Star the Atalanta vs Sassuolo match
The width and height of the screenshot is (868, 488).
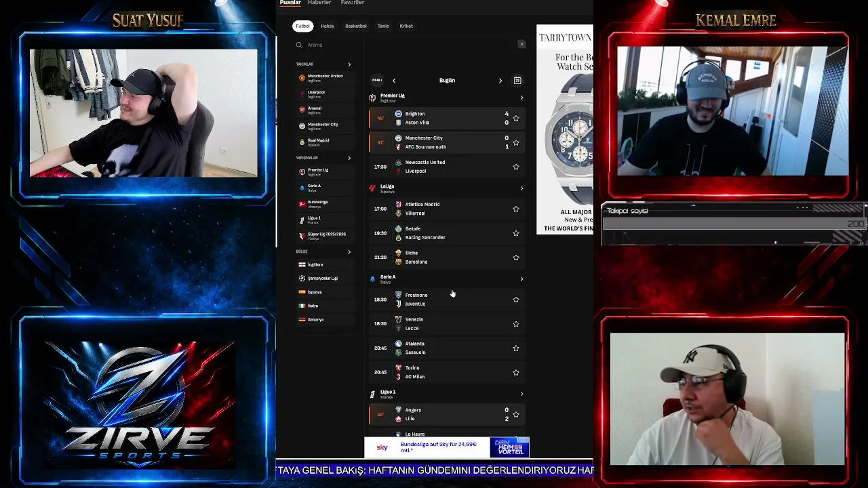[516, 348]
